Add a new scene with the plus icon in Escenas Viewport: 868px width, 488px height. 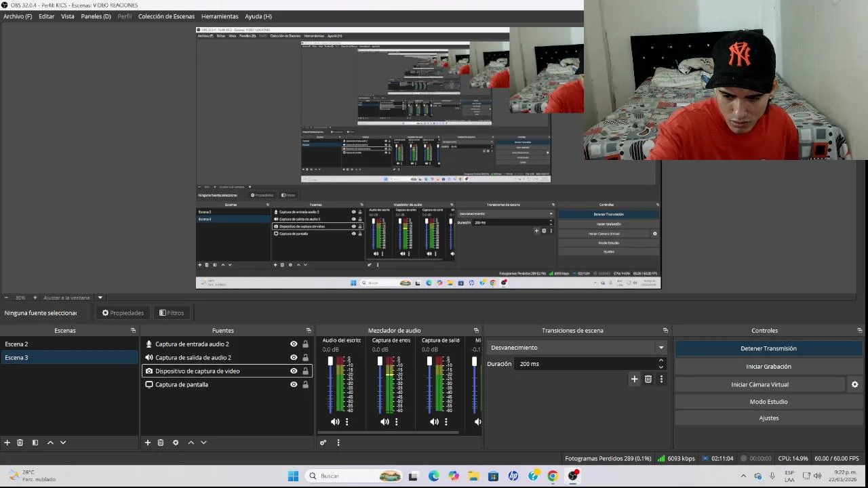(7, 443)
